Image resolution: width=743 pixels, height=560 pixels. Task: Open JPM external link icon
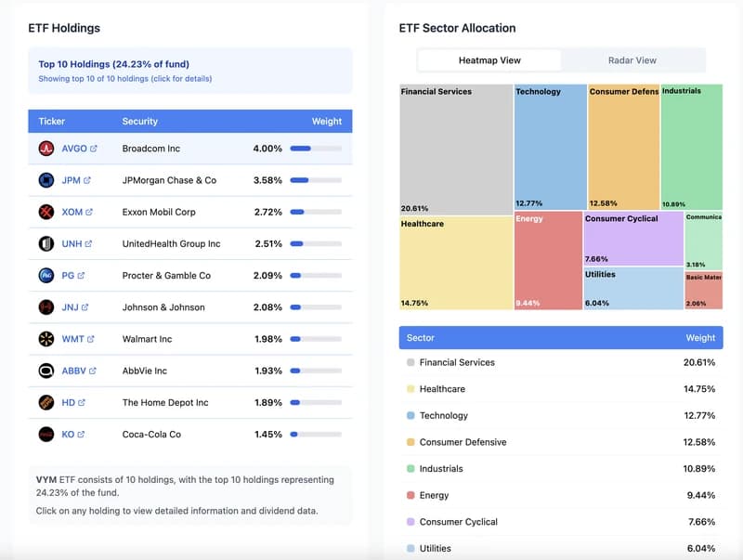(87, 180)
